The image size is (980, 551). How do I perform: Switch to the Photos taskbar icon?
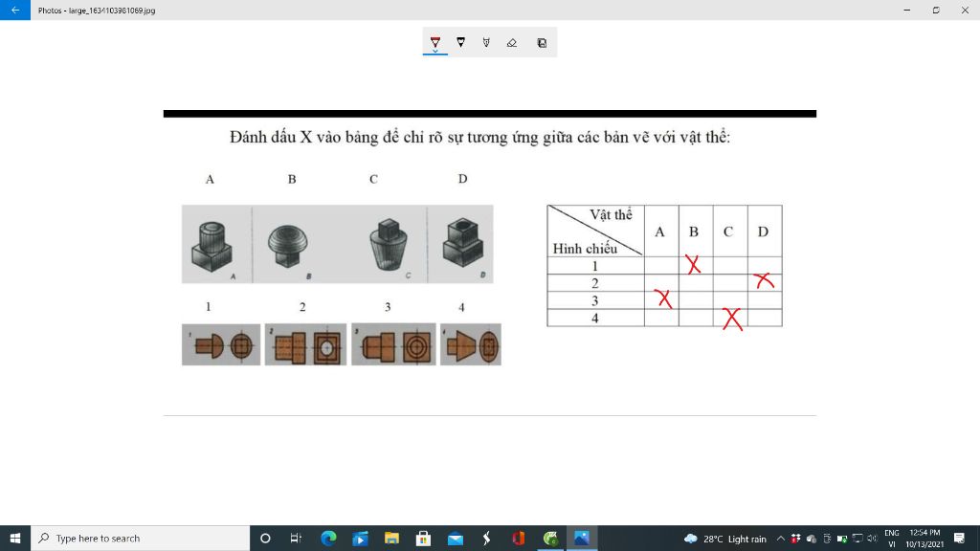[582, 538]
